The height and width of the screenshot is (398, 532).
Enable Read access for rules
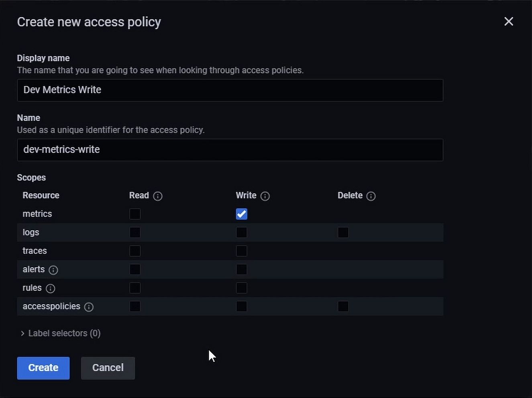(x=135, y=288)
